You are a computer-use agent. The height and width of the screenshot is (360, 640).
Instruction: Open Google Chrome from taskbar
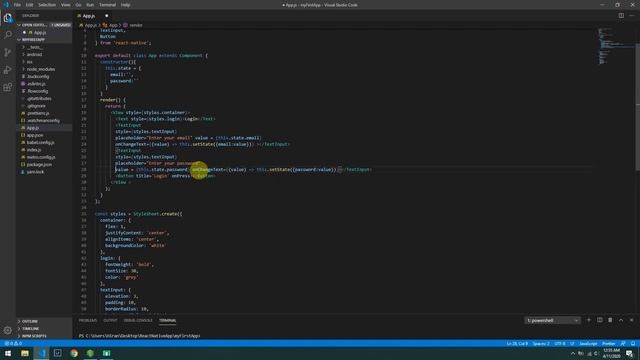[x=74, y=353]
